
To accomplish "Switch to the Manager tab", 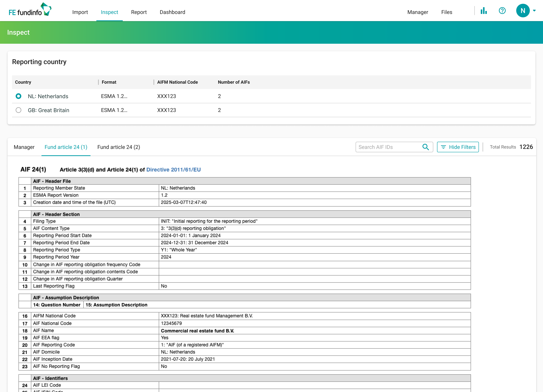I will 24,147.
